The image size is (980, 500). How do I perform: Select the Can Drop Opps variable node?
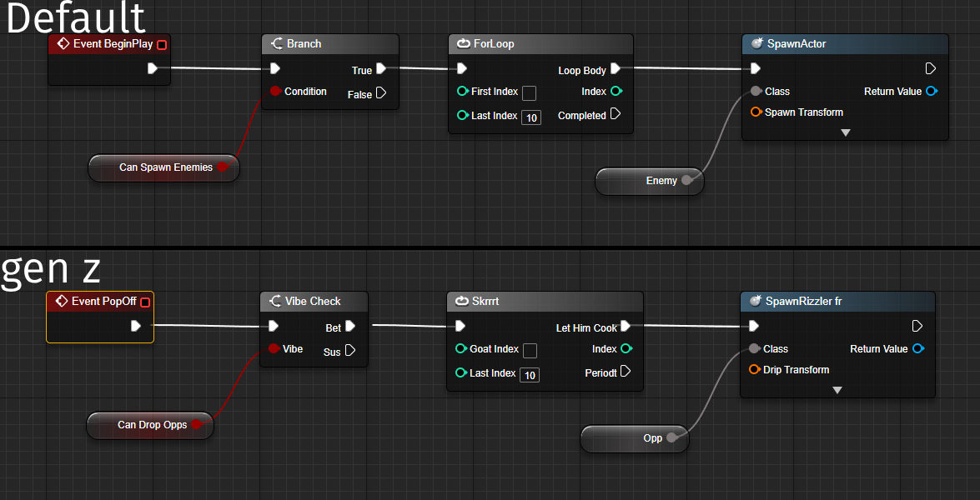(x=149, y=425)
